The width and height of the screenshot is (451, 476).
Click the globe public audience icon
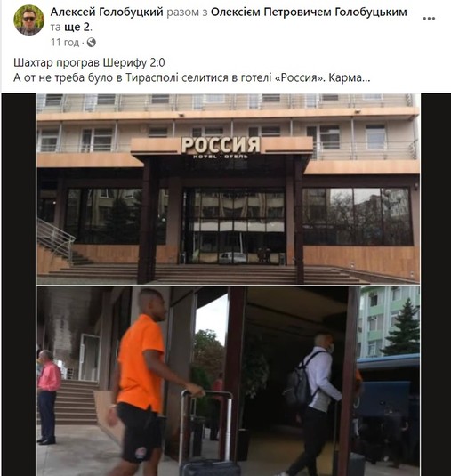[91, 43]
